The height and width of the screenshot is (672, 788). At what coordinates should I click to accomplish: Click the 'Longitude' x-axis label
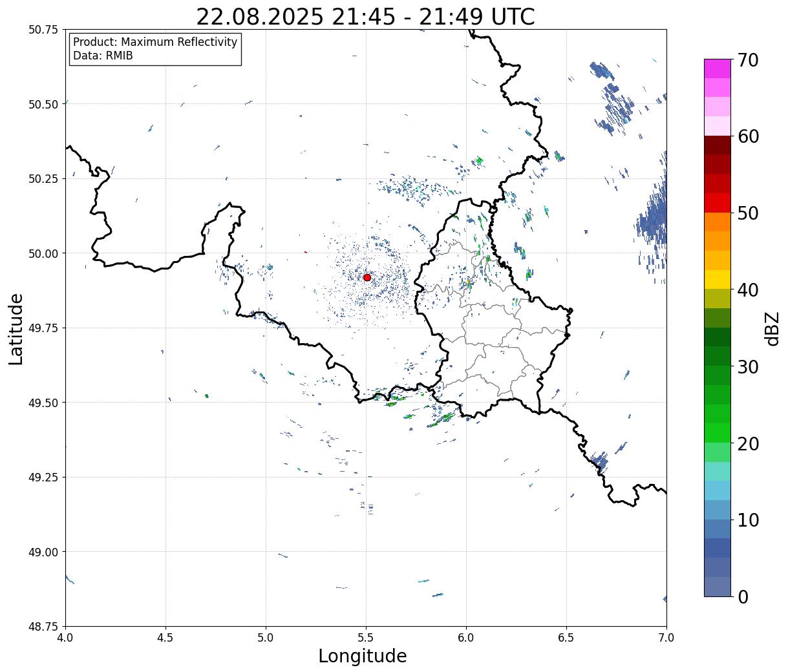tap(363, 656)
